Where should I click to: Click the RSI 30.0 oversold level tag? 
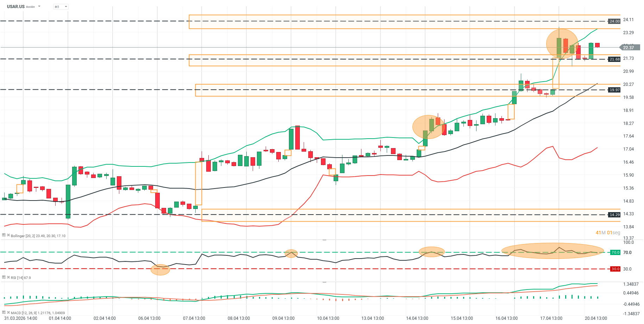click(615, 269)
